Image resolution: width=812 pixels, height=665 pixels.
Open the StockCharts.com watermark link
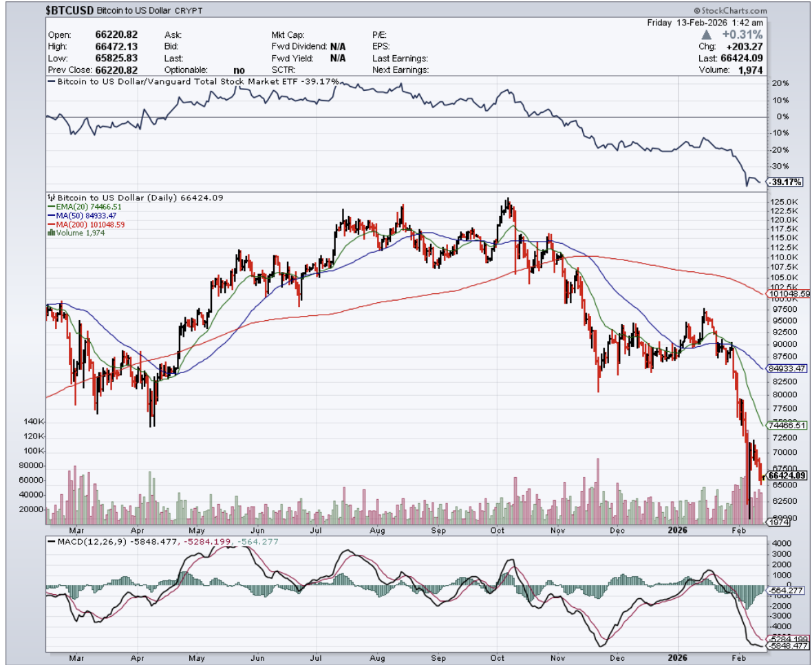click(x=734, y=11)
